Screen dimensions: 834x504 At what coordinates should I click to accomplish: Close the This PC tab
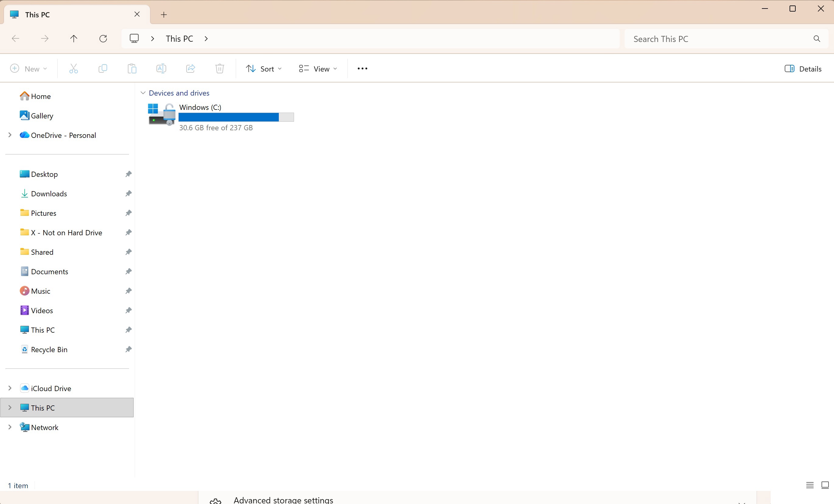[137, 14]
